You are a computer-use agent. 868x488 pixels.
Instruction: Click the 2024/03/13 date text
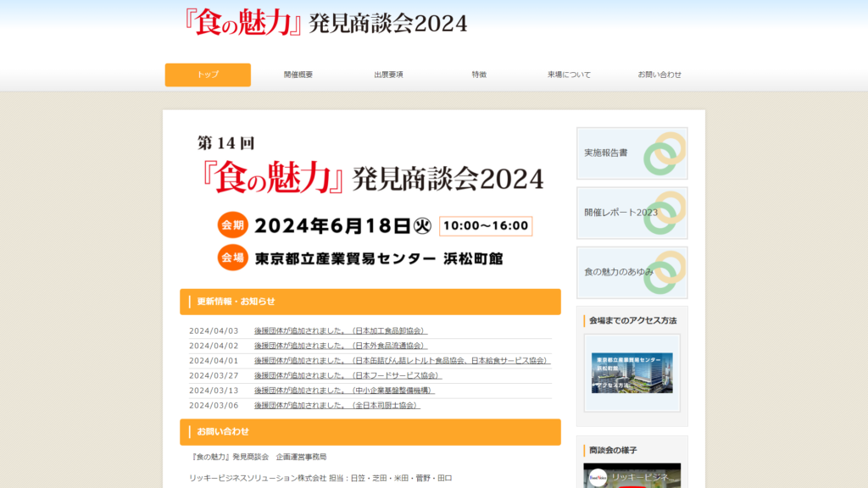[214, 391]
